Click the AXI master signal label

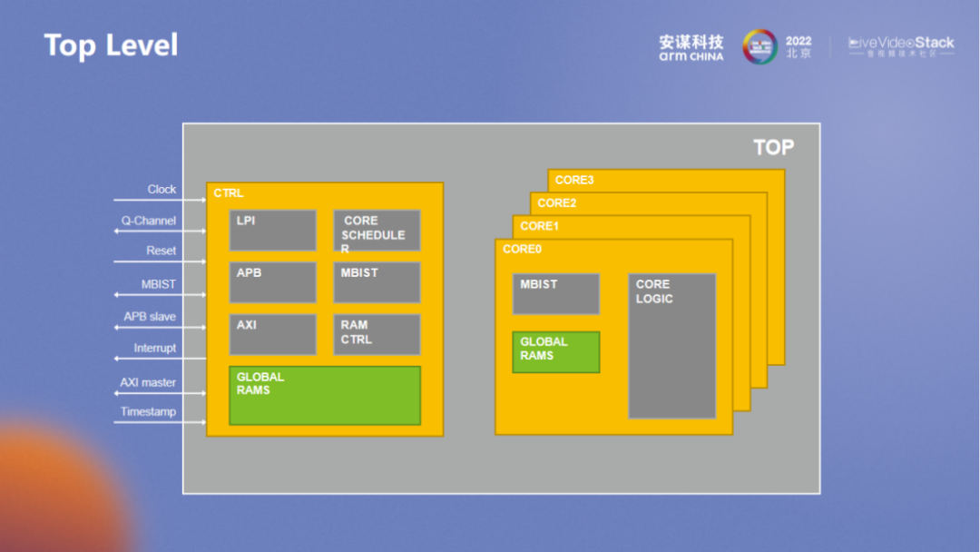click(148, 382)
